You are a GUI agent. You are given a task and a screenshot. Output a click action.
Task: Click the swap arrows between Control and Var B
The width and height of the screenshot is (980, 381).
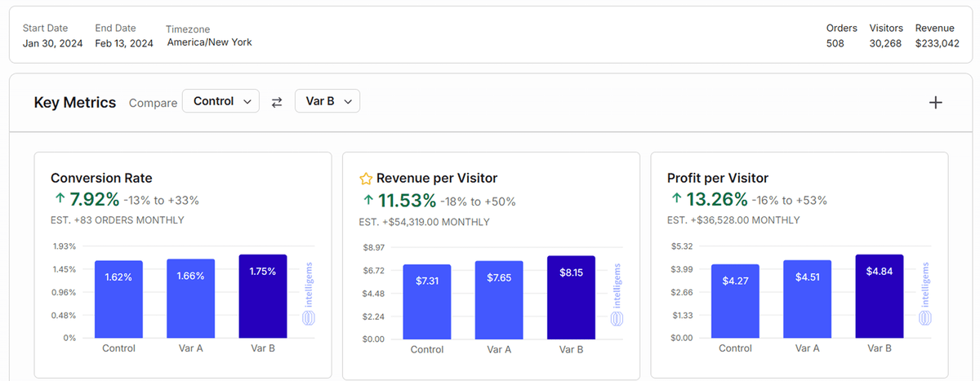click(x=277, y=102)
